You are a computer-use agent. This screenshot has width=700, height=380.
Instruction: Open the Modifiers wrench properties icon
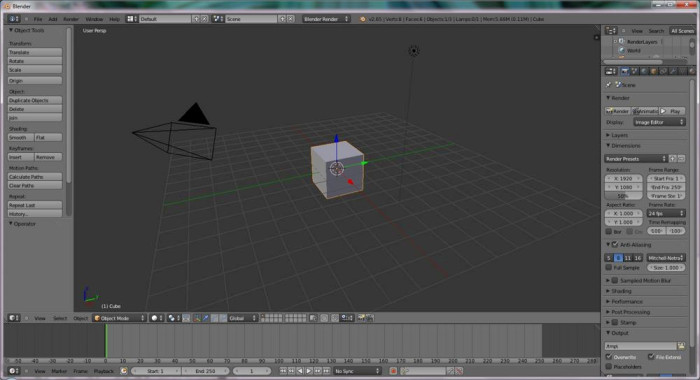click(673, 71)
